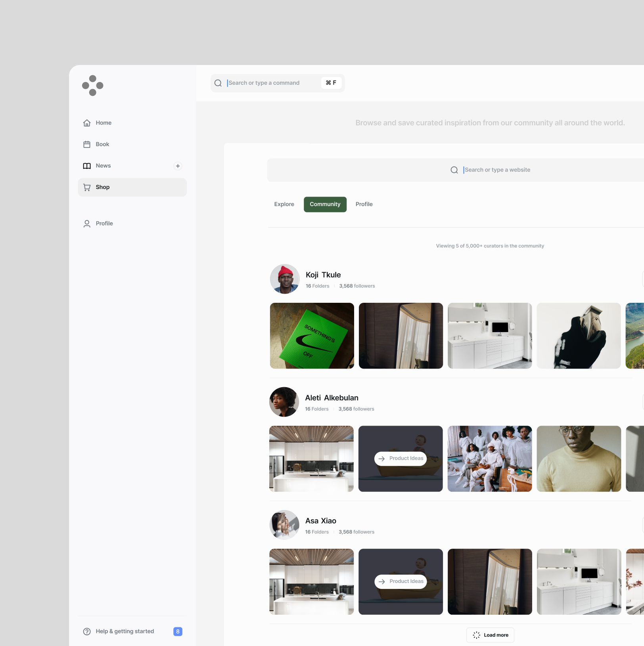The width and height of the screenshot is (644, 646).
Task: Click Product Ideas button in Asa Xiao's row
Action: tap(401, 581)
